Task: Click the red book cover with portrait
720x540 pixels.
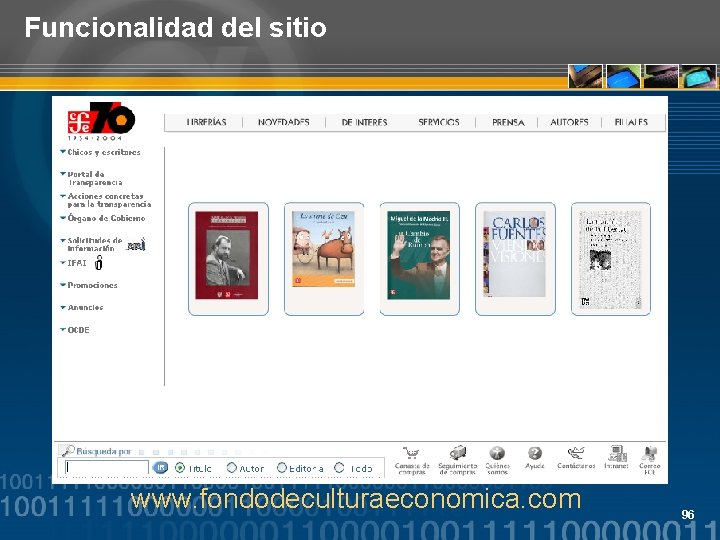Action: [227, 255]
